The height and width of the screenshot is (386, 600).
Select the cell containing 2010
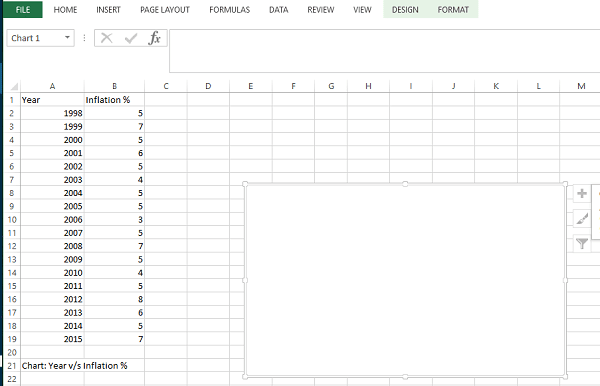tap(52, 273)
